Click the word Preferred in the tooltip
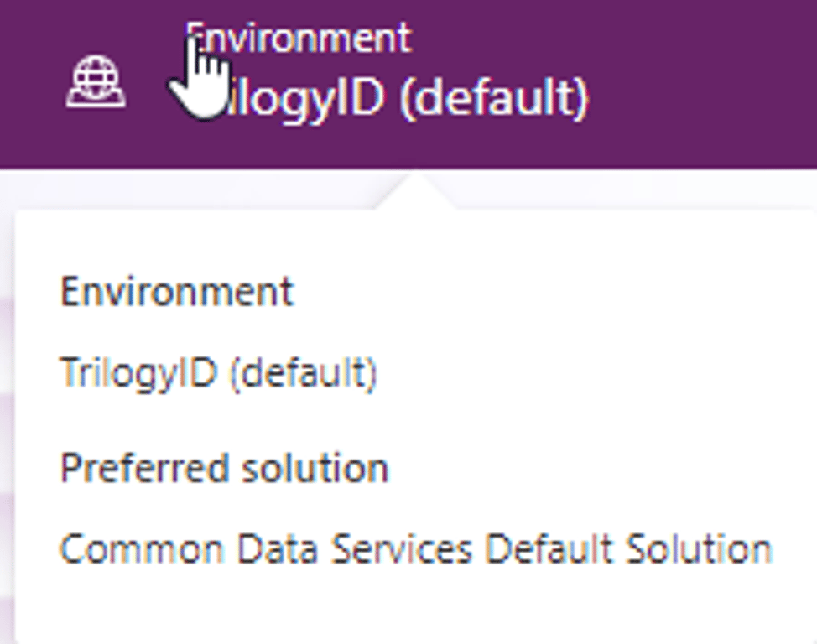 click(145, 467)
